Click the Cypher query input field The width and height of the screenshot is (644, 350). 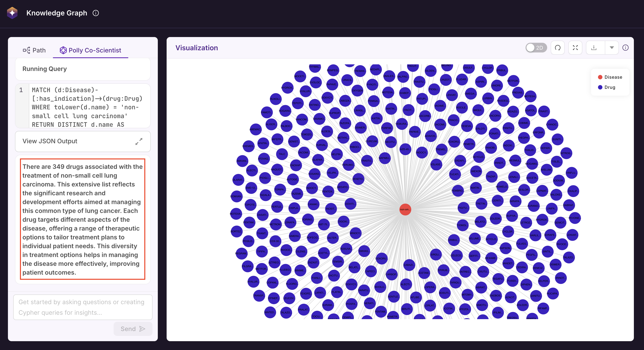click(x=83, y=307)
